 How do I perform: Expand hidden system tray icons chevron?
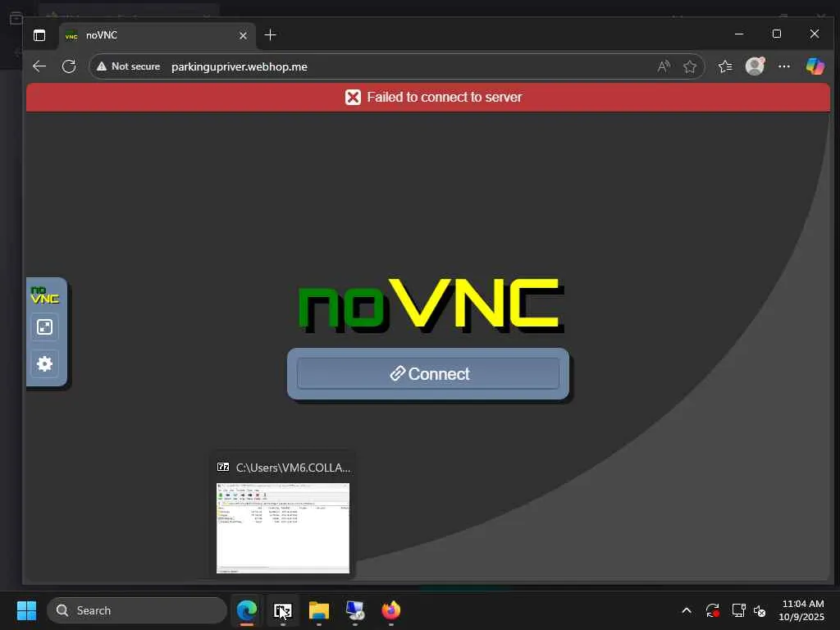tap(687, 610)
